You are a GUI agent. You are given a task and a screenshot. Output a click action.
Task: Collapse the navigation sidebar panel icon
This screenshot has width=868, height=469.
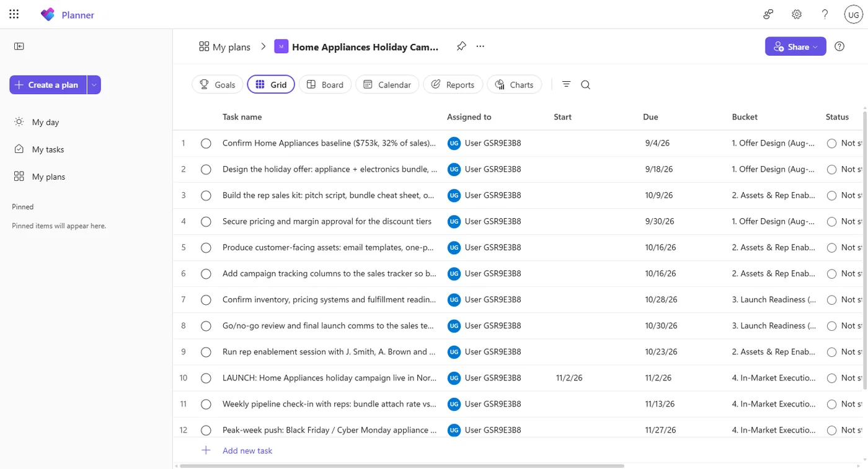[19, 46]
